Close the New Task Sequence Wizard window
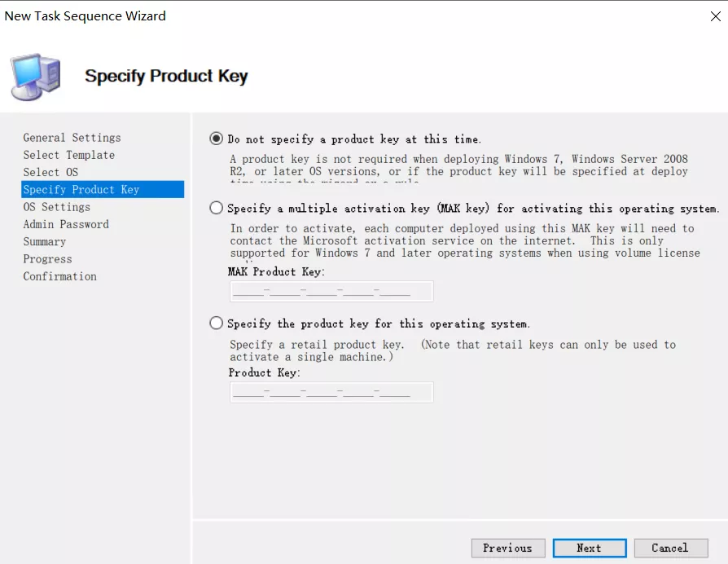728x564 pixels. click(715, 15)
